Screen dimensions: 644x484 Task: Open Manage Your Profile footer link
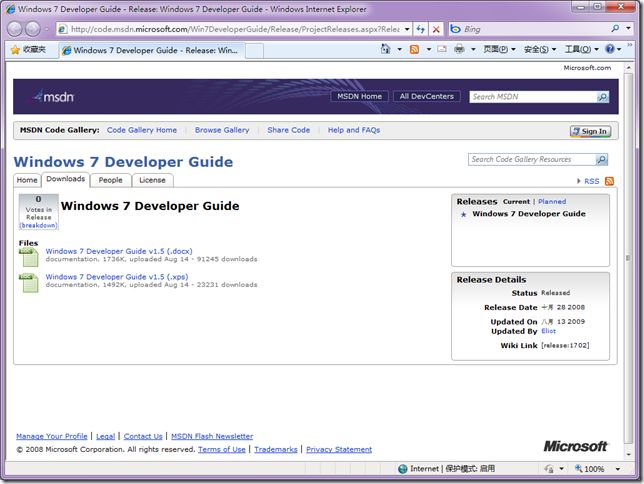tap(52, 436)
